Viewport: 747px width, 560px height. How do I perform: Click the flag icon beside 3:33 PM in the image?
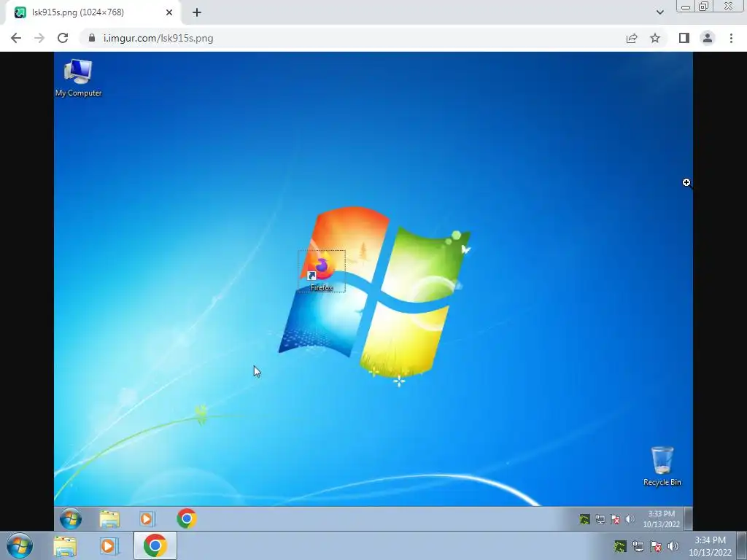tap(615, 519)
